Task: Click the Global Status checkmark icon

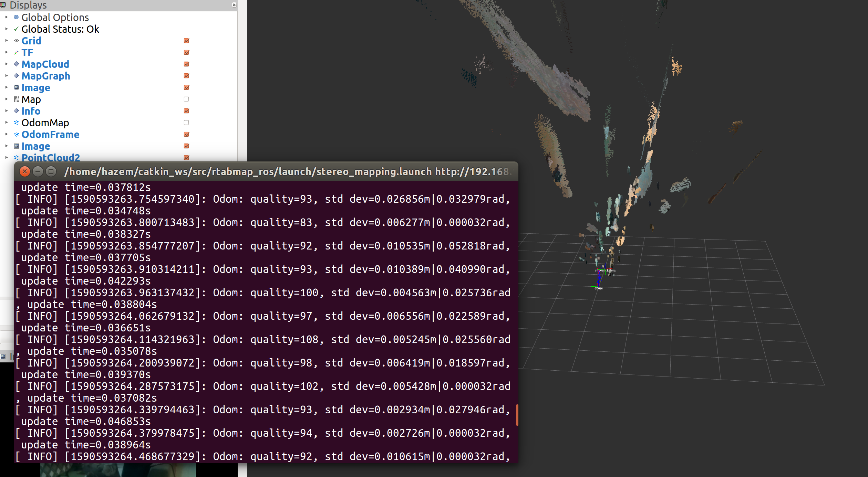Action: (16, 29)
